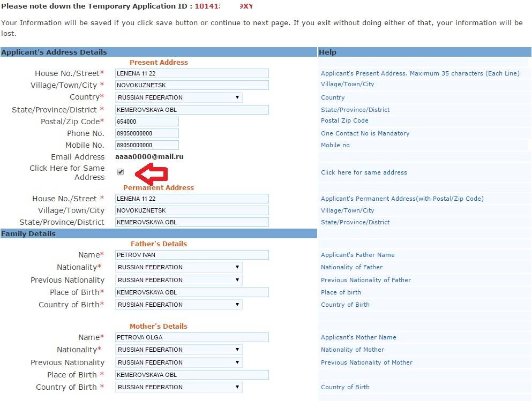Open Mother's Country of Birth dropdown

pos(178,387)
